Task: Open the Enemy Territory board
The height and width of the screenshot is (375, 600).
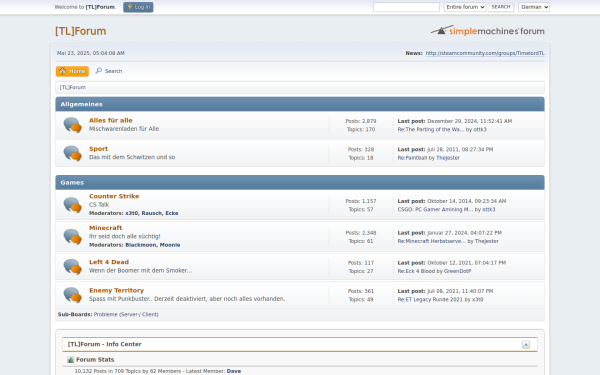Action: (x=116, y=290)
